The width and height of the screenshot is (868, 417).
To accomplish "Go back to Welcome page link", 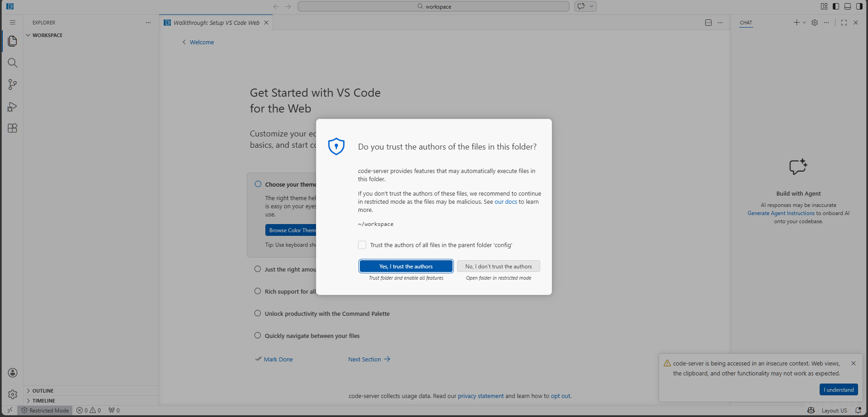I will click(202, 42).
